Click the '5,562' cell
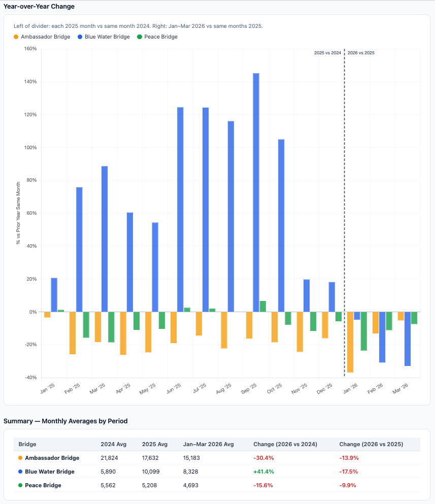The image size is (435, 504). [x=108, y=485]
